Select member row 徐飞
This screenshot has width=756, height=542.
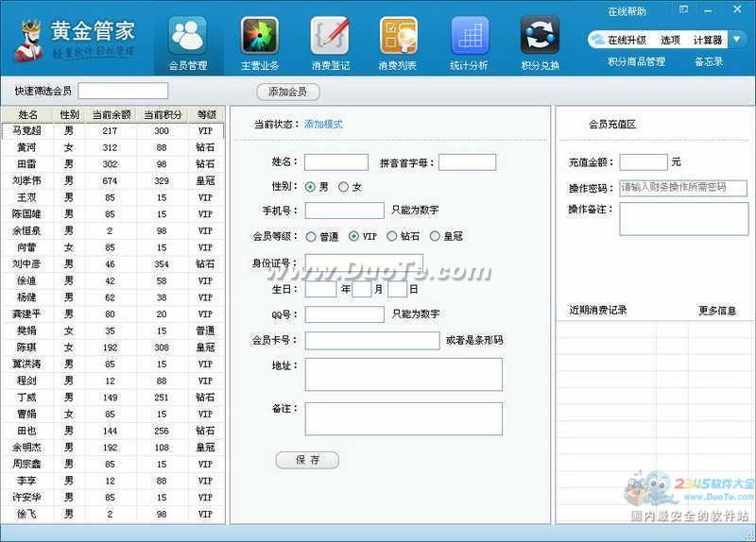point(112,514)
